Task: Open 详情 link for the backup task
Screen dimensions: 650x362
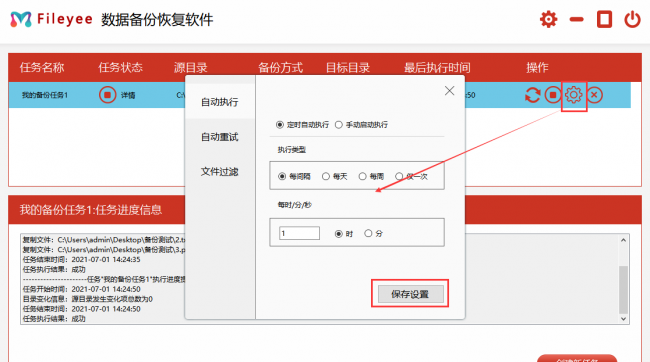Action: coord(128,95)
